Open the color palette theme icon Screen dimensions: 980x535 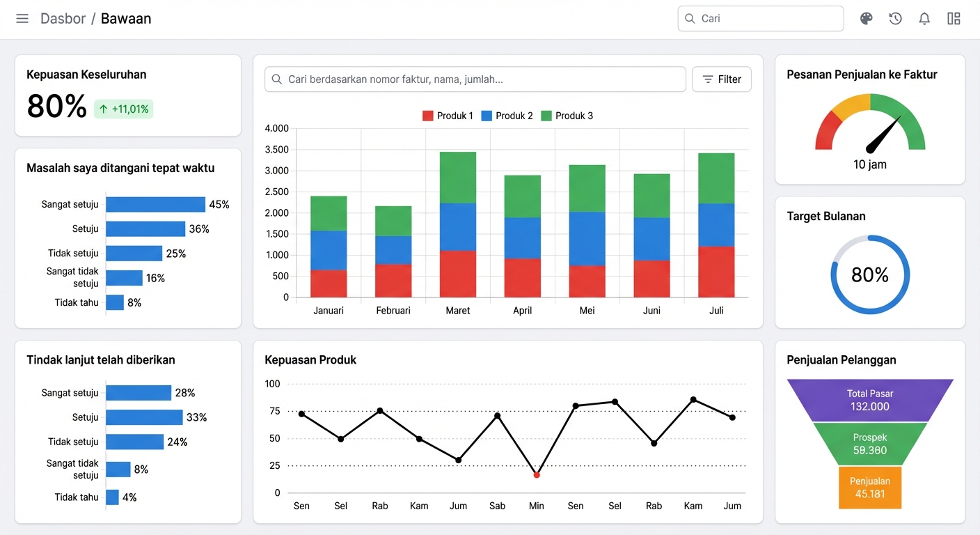866,19
